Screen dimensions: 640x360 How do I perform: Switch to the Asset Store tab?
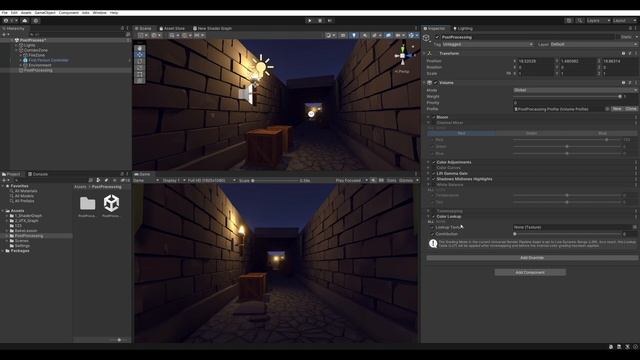[172, 29]
